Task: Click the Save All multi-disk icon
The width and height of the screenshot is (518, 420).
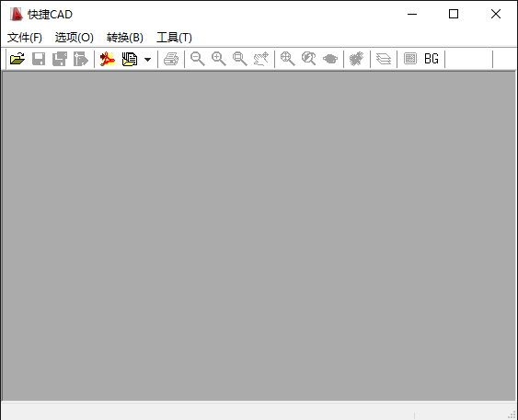Action: pos(60,59)
